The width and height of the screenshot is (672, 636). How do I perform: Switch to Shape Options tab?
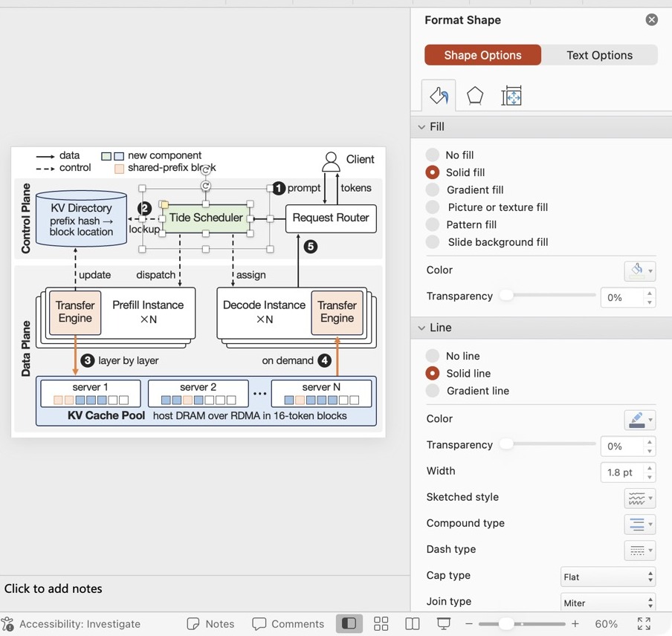coord(482,55)
